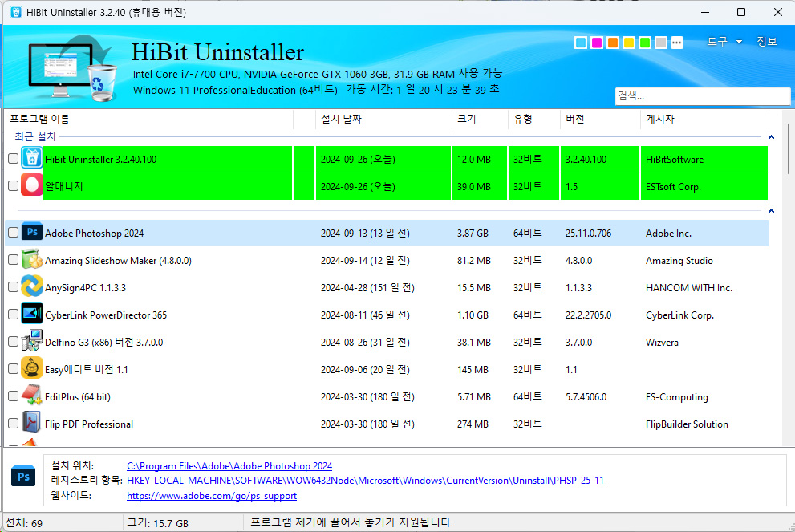
Task: Select Flip PDF Professional name
Action: coord(89,424)
